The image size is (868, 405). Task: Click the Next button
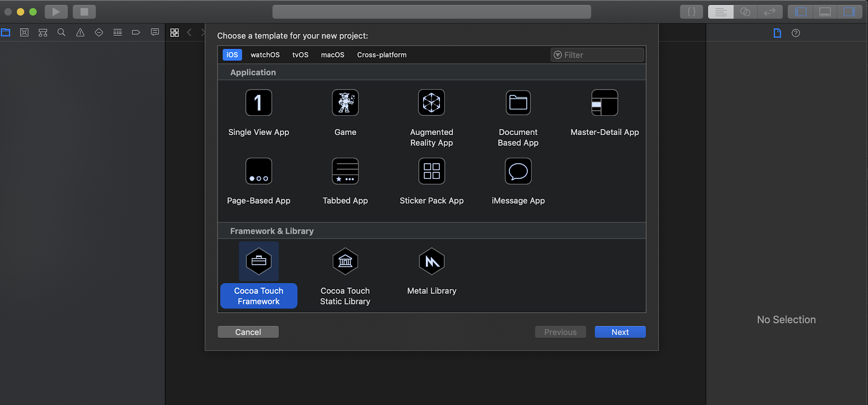pyautogui.click(x=620, y=332)
